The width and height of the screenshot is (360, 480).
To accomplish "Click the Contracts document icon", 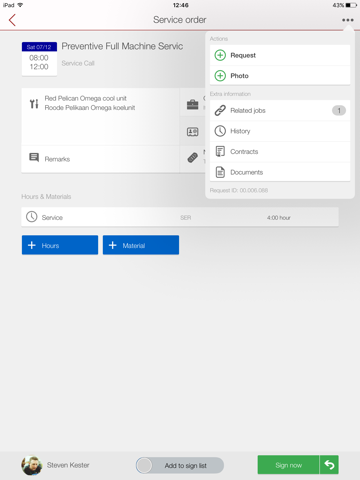I will click(220, 152).
